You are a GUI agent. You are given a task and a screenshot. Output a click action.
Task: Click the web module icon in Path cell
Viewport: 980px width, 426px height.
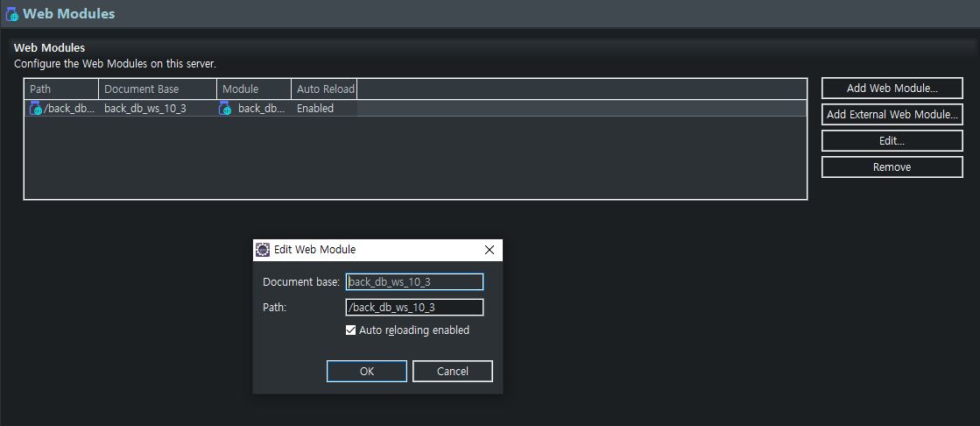[x=36, y=108]
